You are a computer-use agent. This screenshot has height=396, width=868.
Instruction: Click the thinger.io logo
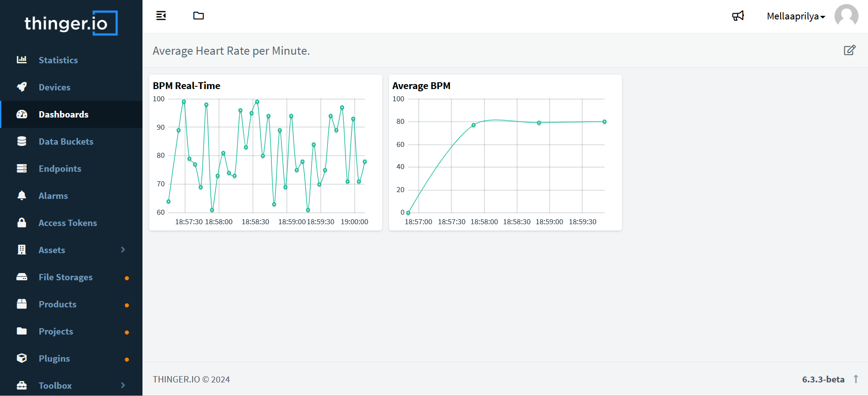(71, 23)
